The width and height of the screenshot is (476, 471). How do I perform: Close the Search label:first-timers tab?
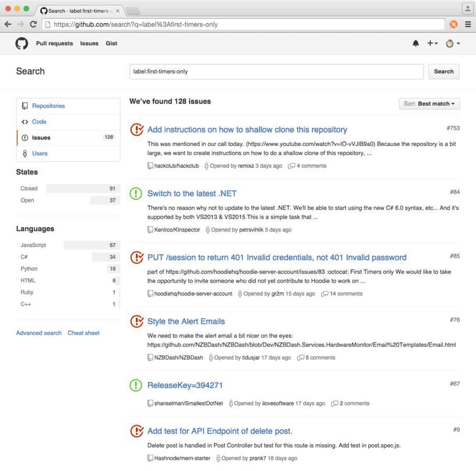tap(118, 11)
